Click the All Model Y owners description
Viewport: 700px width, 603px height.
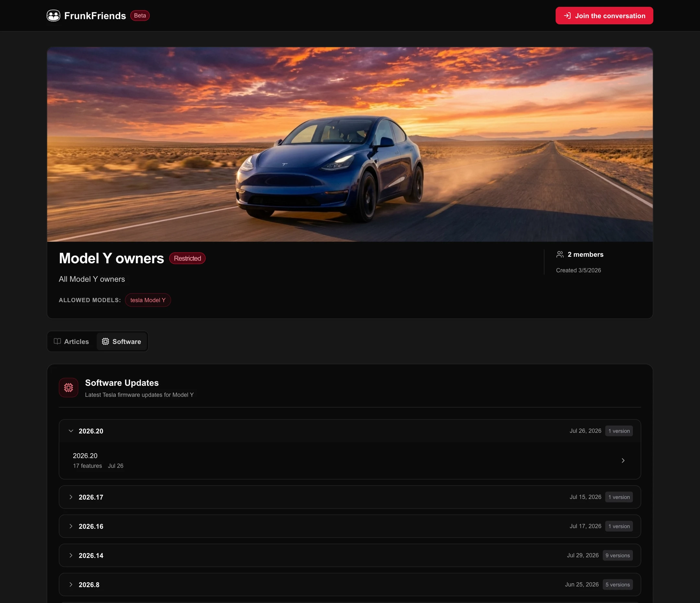tap(92, 279)
